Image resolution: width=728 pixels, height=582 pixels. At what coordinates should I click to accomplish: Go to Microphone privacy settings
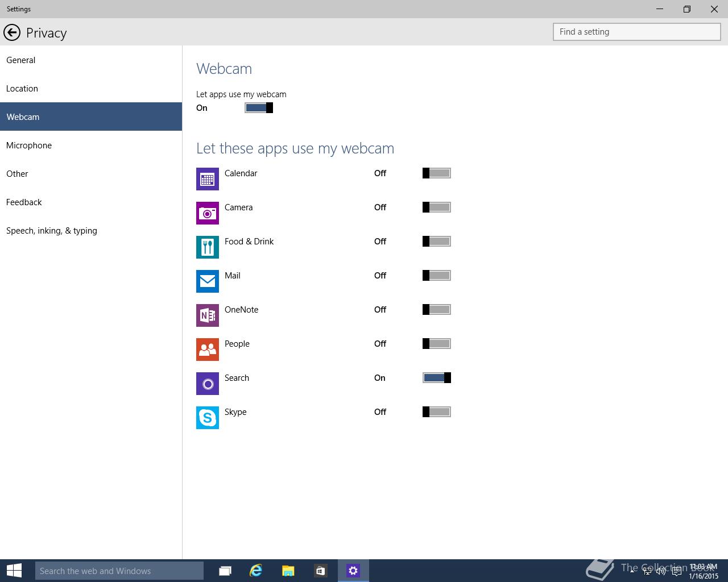click(91, 145)
